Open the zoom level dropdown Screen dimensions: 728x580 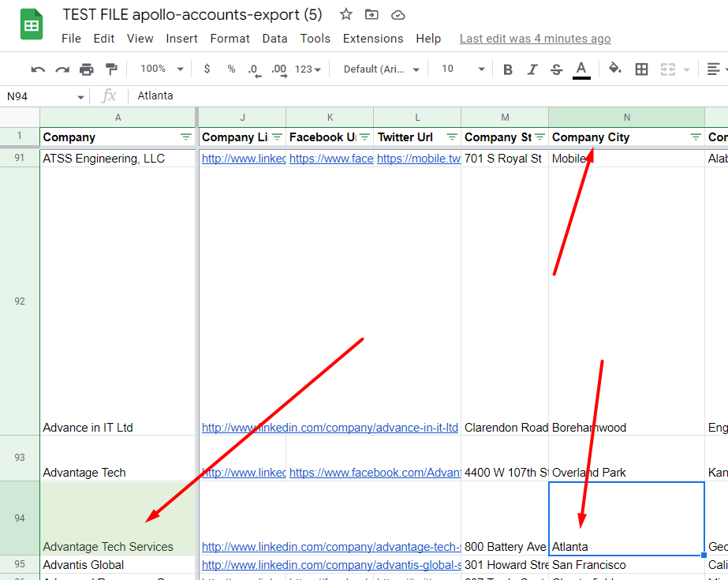[160, 69]
